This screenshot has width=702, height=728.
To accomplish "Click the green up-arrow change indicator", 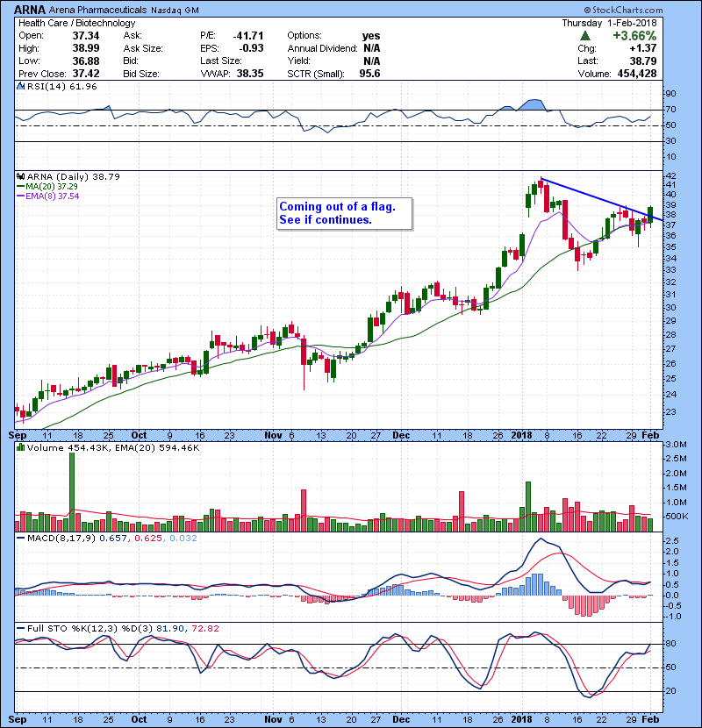I will coord(585,36).
